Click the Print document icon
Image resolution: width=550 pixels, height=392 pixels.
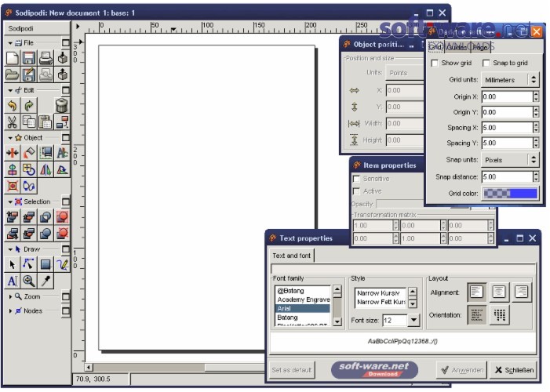[x=46, y=58]
